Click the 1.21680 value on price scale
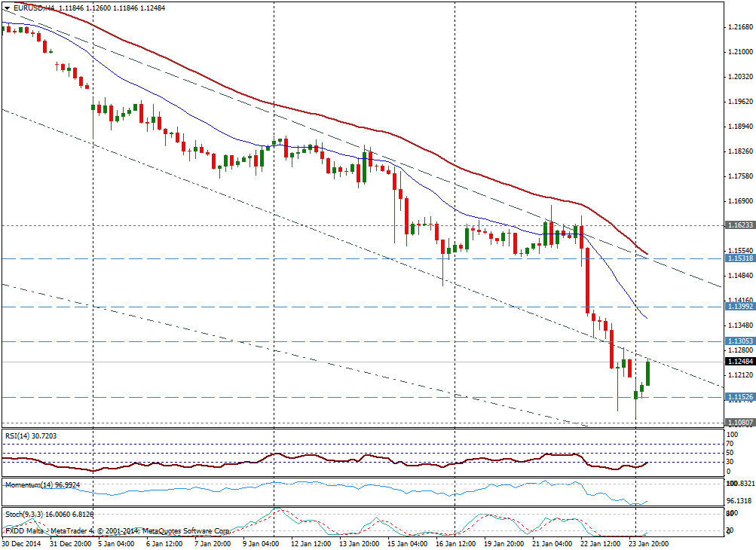Image resolution: width=756 pixels, height=550 pixels. pyautogui.click(x=740, y=27)
